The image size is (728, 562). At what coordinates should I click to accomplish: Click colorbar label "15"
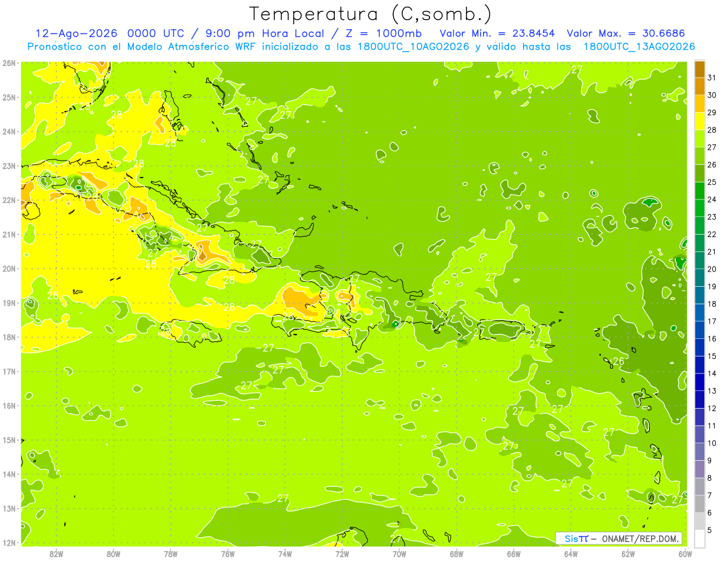click(712, 356)
